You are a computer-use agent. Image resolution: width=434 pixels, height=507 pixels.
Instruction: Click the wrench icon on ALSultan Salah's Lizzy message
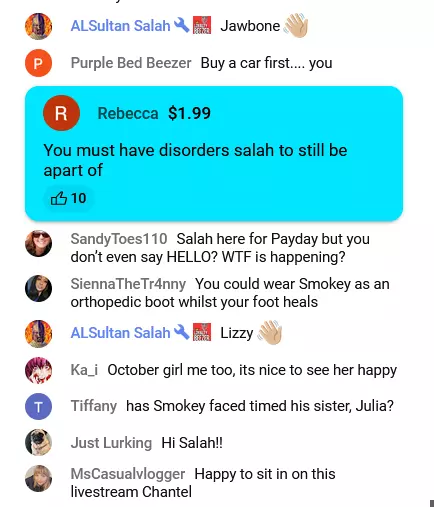(x=182, y=332)
